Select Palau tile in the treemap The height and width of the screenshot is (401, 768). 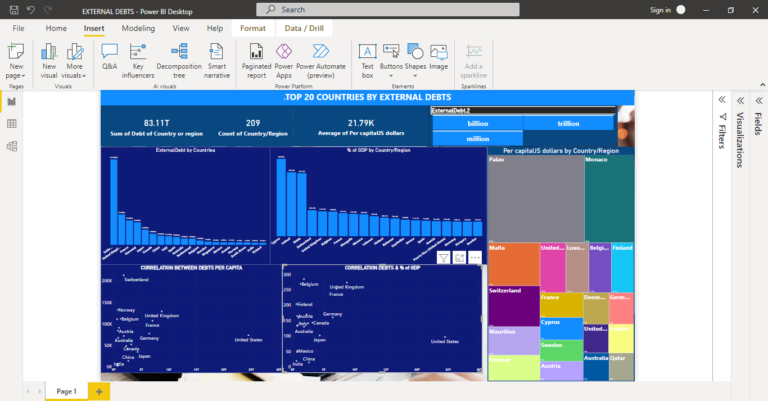[536, 198]
